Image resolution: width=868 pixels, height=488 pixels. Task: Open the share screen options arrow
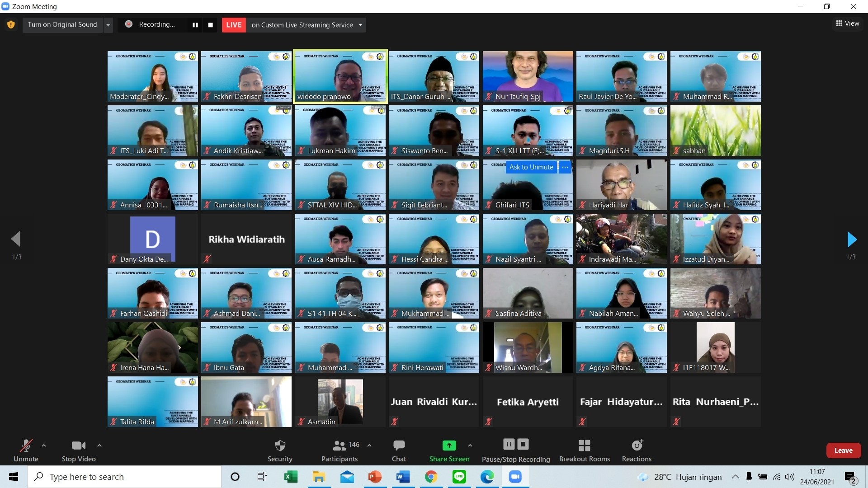(470, 446)
